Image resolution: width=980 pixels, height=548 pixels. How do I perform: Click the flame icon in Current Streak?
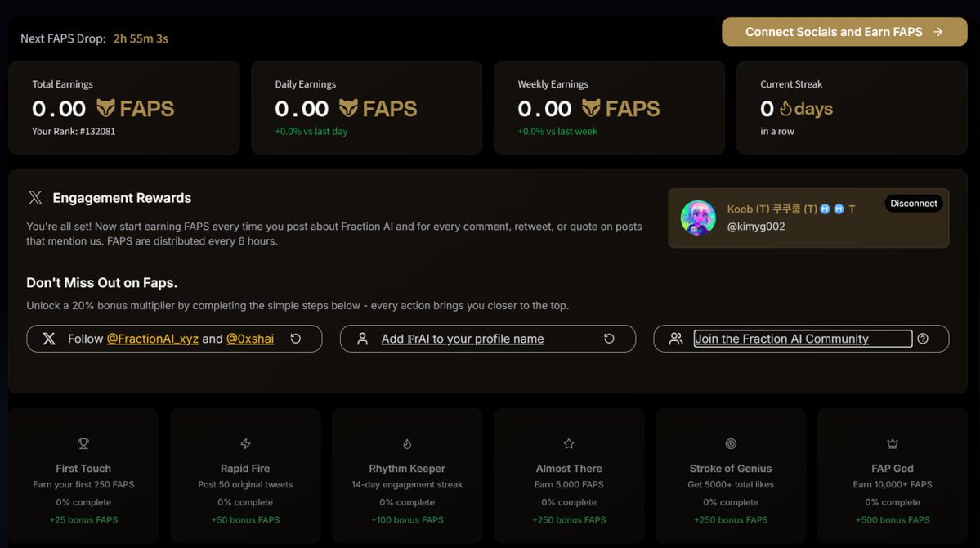785,109
